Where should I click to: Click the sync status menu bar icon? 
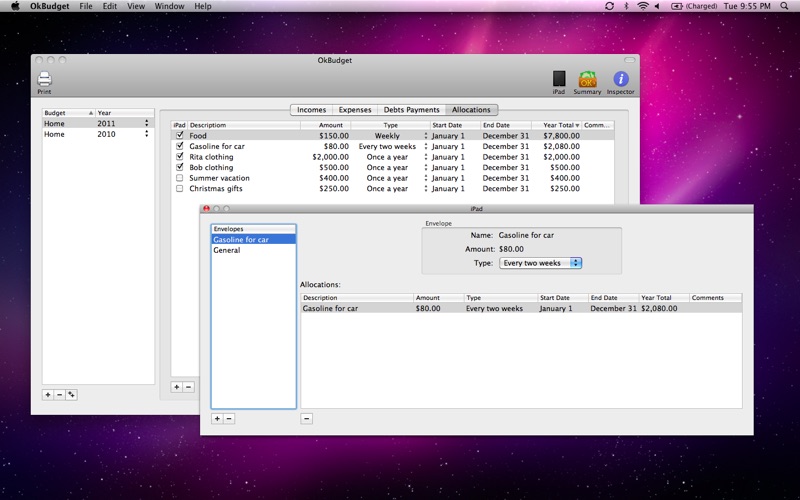click(609, 6)
